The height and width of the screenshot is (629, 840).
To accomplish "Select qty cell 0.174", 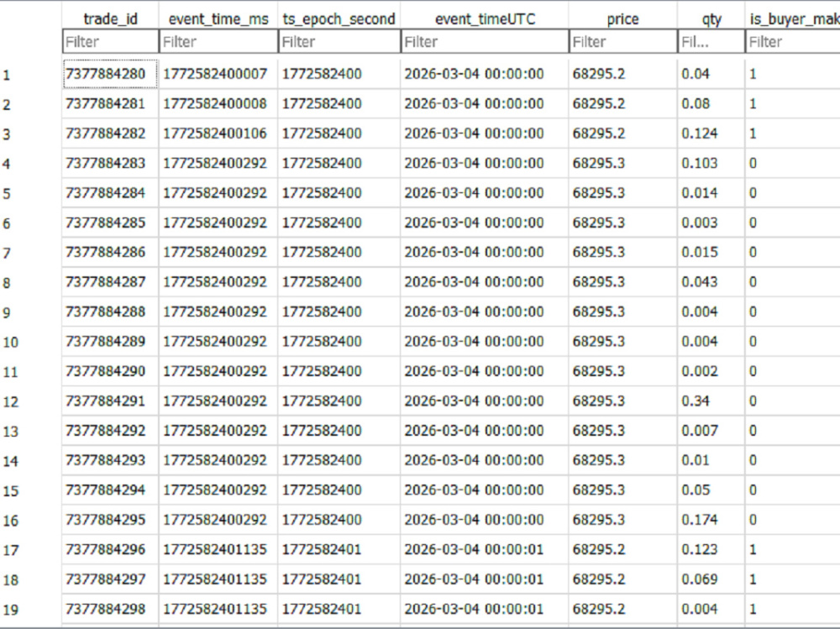I will (x=711, y=520).
